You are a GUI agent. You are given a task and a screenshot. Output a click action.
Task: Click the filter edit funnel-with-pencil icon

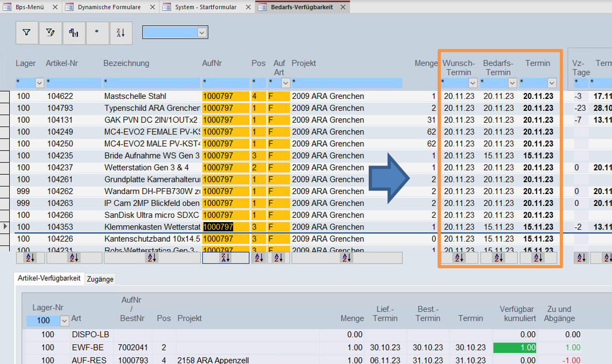[x=50, y=33]
